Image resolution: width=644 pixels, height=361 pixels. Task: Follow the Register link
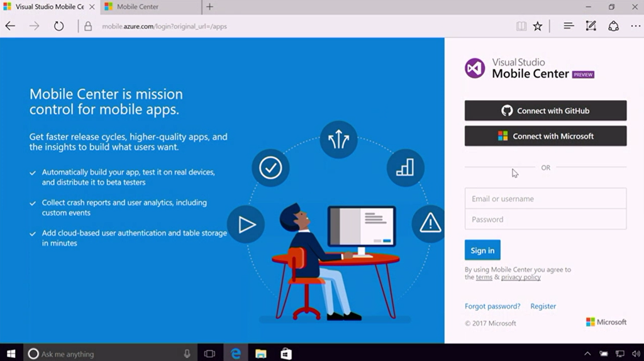pos(543,306)
